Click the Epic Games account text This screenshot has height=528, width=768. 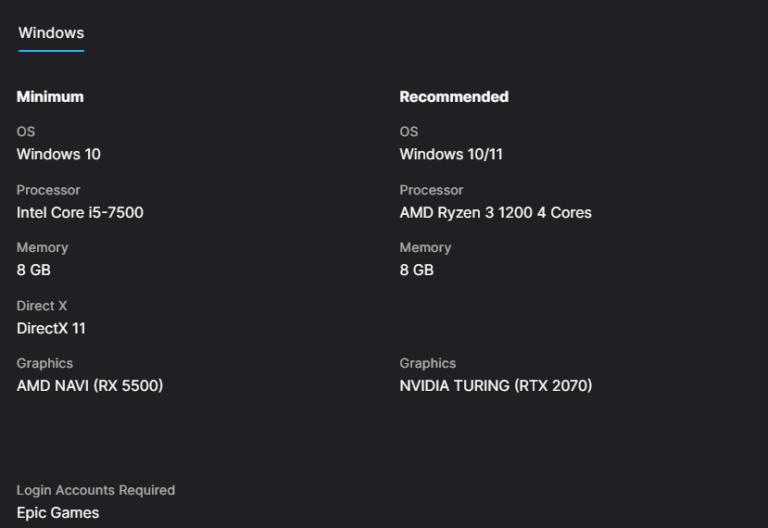pos(58,513)
